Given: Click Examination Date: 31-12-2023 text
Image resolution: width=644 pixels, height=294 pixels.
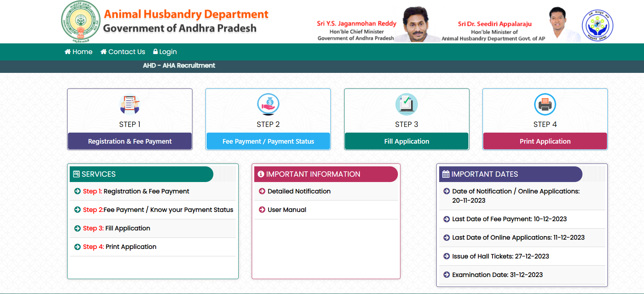Looking at the screenshot, I should (x=497, y=275).
